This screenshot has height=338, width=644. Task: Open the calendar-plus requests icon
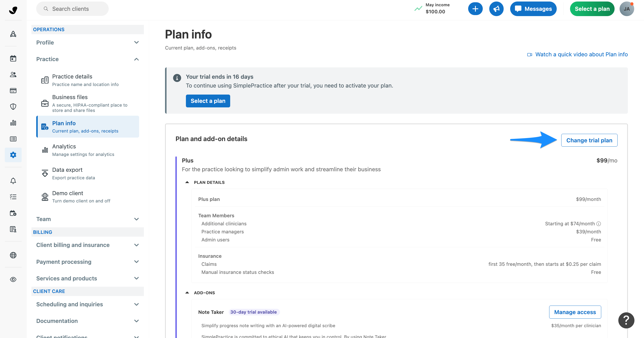tap(13, 213)
